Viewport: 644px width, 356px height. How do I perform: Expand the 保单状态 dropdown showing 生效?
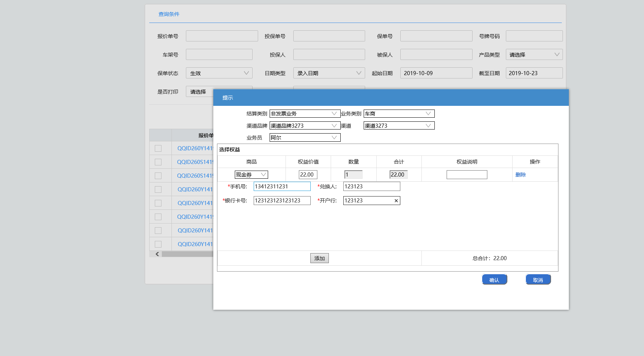(x=219, y=73)
